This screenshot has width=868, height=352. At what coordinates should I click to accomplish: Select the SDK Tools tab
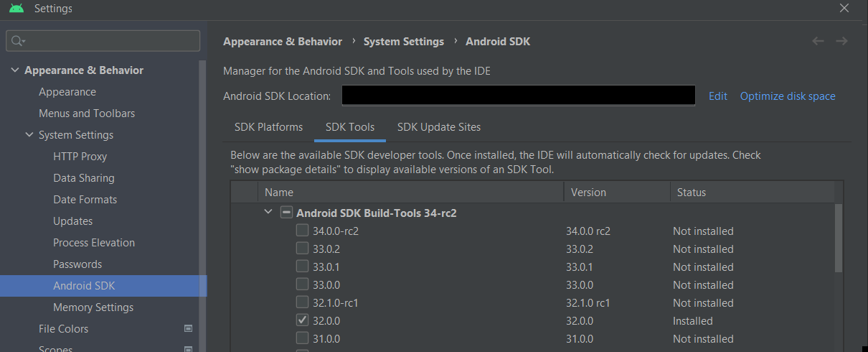(x=350, y=127)
